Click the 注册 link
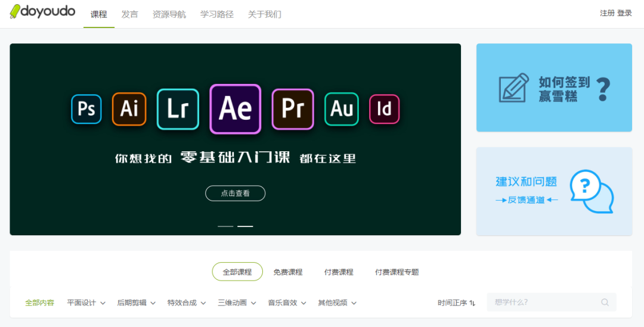 tap(607, 13)
